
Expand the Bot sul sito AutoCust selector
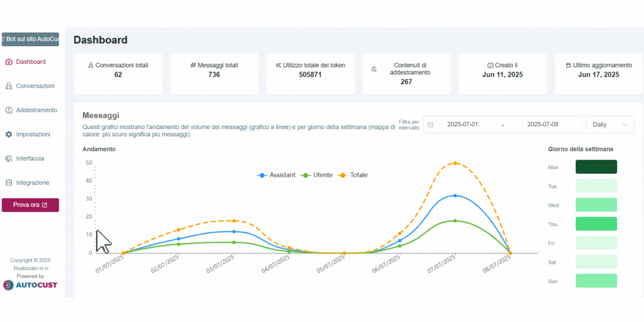(30, 39)
